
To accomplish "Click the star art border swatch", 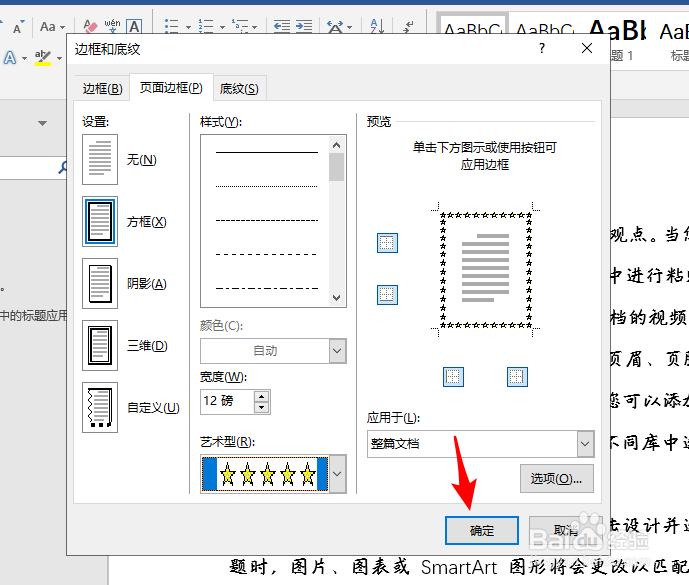I will tap(265, 474).
